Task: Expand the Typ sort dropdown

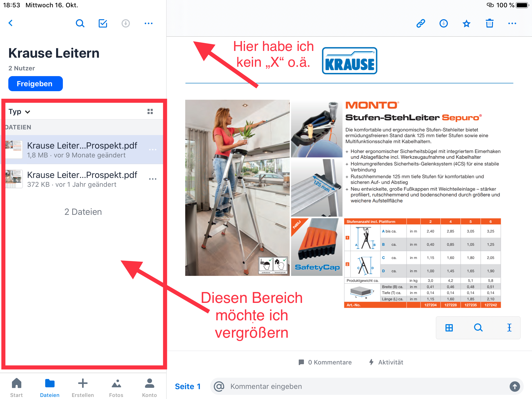Action: click(x=19, y=112)
